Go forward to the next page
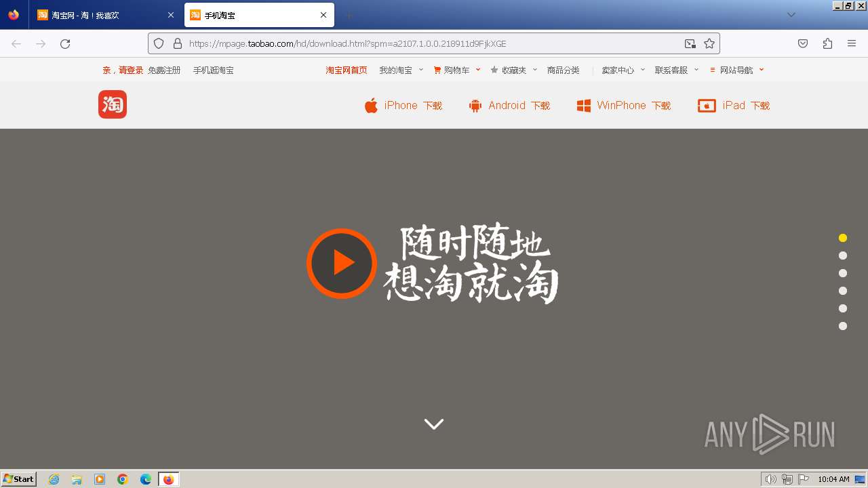Screen dimensions: 868x488 tap(41, 43)
